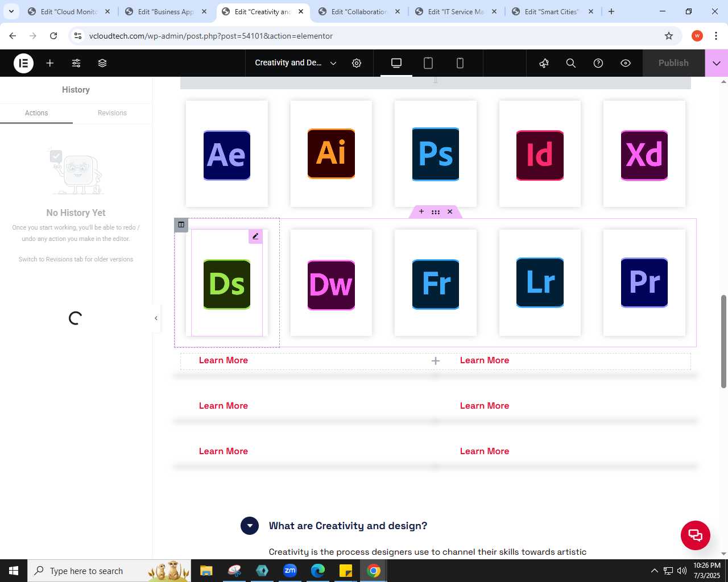Click the column handle icon

[x=181, y=225]
